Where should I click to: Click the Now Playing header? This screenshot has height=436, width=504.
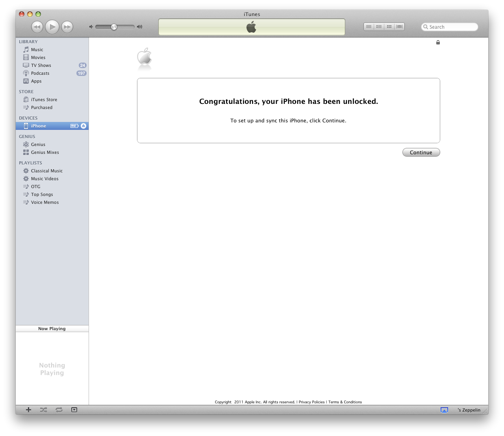click(x=52, y=329)
